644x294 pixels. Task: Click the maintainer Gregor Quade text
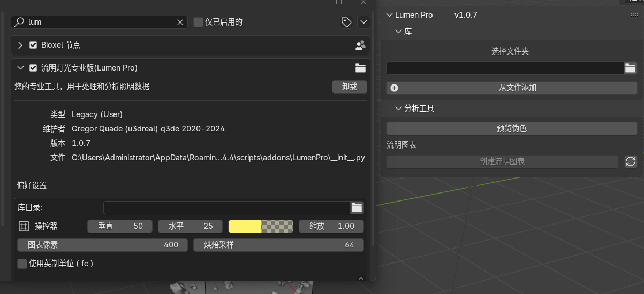pos(148,129)
